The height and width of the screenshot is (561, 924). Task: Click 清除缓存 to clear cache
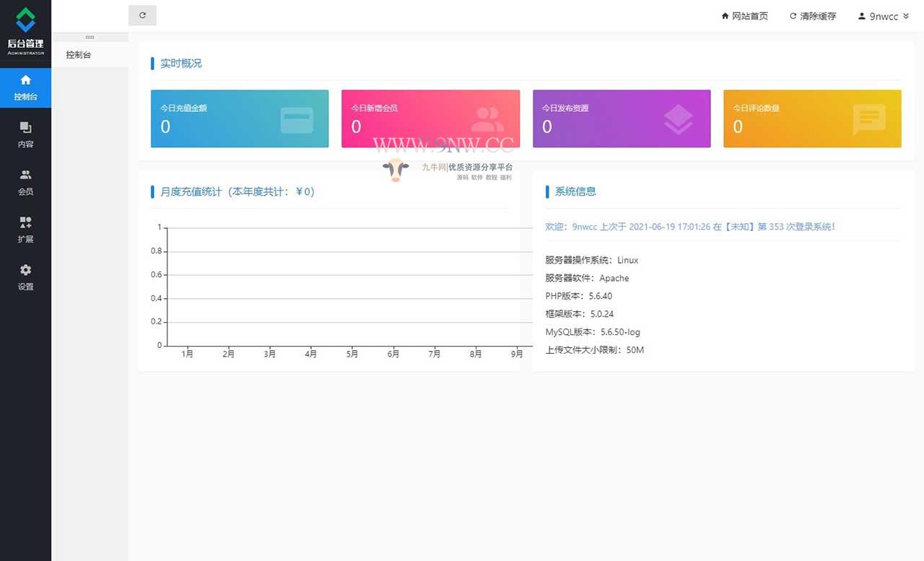[x=812, y=16]
